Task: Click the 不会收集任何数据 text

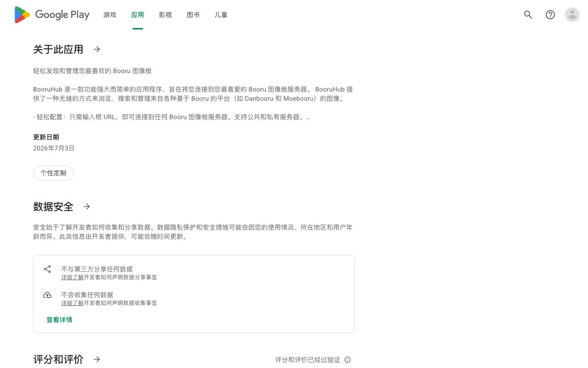Action: 87,295
